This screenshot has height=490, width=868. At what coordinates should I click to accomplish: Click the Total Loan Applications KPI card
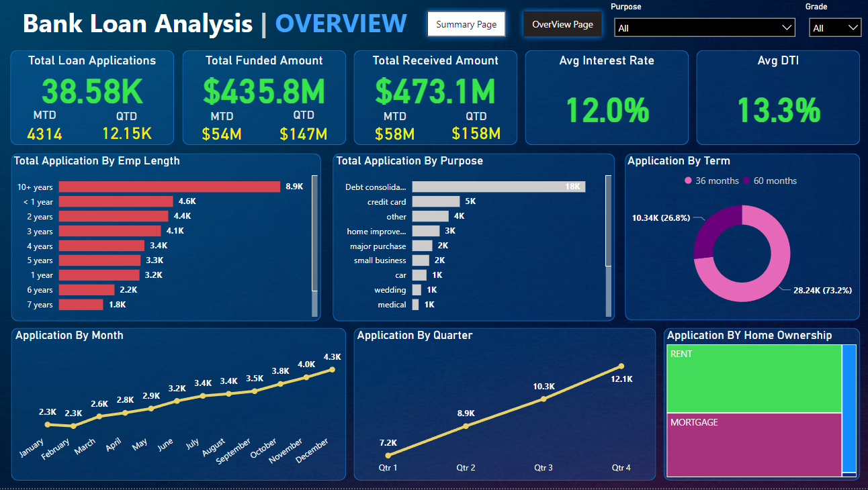[x=92, y=97]
